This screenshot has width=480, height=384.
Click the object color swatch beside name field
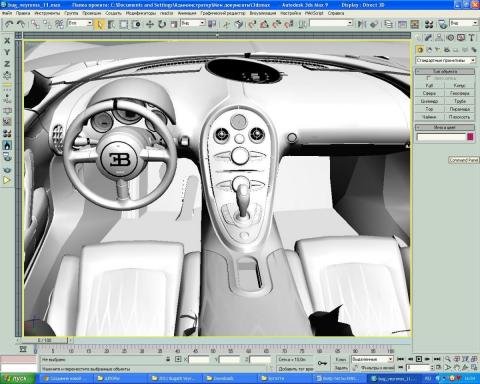tap(470, 137)
